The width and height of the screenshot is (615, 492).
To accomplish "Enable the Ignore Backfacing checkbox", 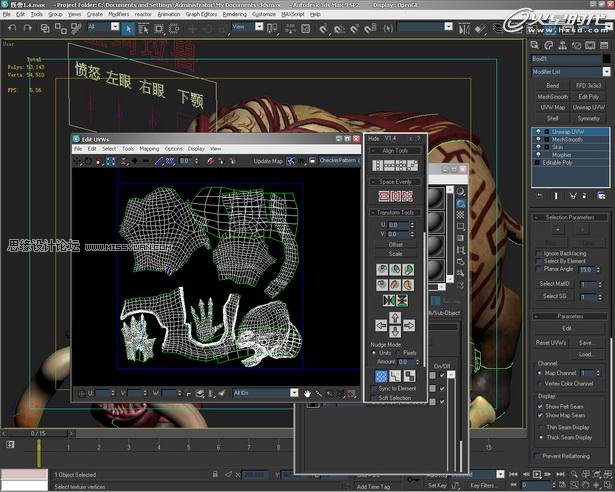I will point(539,253).
